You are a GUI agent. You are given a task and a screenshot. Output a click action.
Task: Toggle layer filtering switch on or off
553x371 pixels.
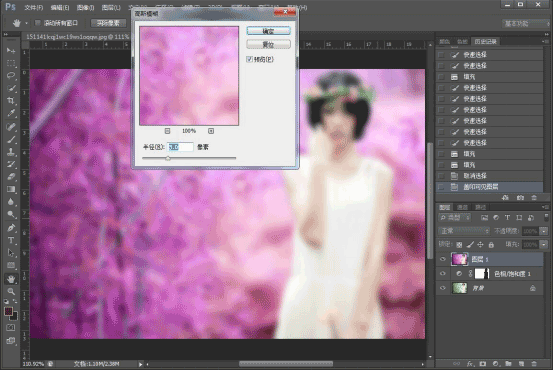[546, 217]
